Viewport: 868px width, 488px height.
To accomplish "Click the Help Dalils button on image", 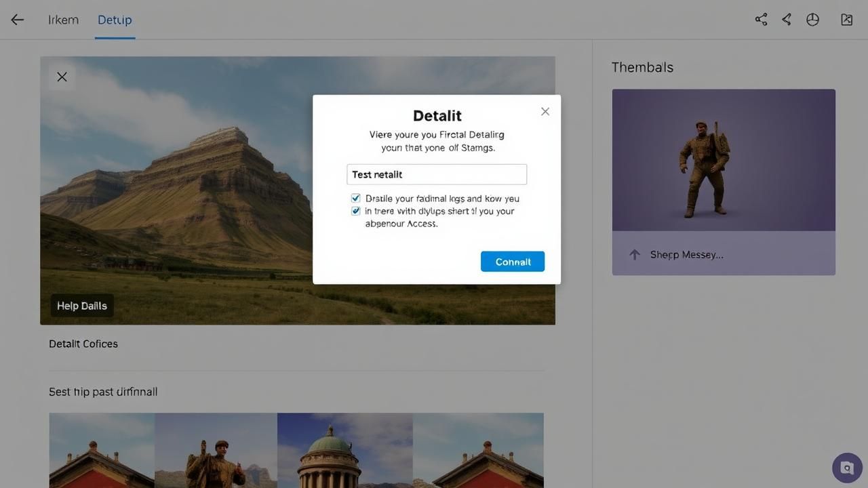I will [x=82, y=306].
